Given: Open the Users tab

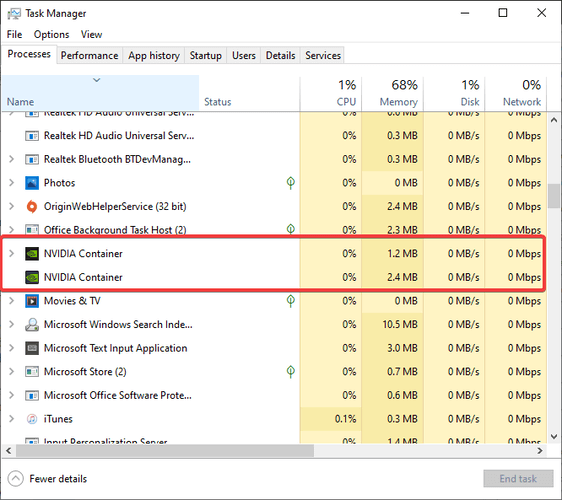Looking at the screenshot, I should coord(244,56).
